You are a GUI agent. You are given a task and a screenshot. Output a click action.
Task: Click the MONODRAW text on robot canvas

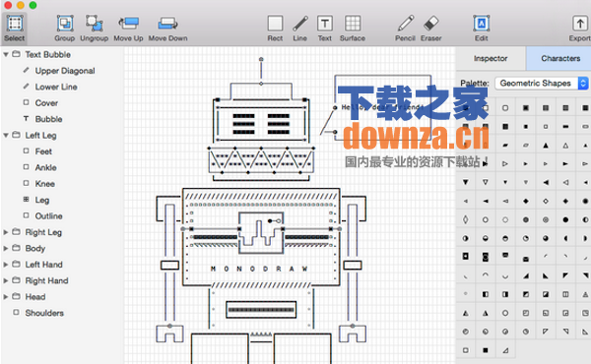259,269
